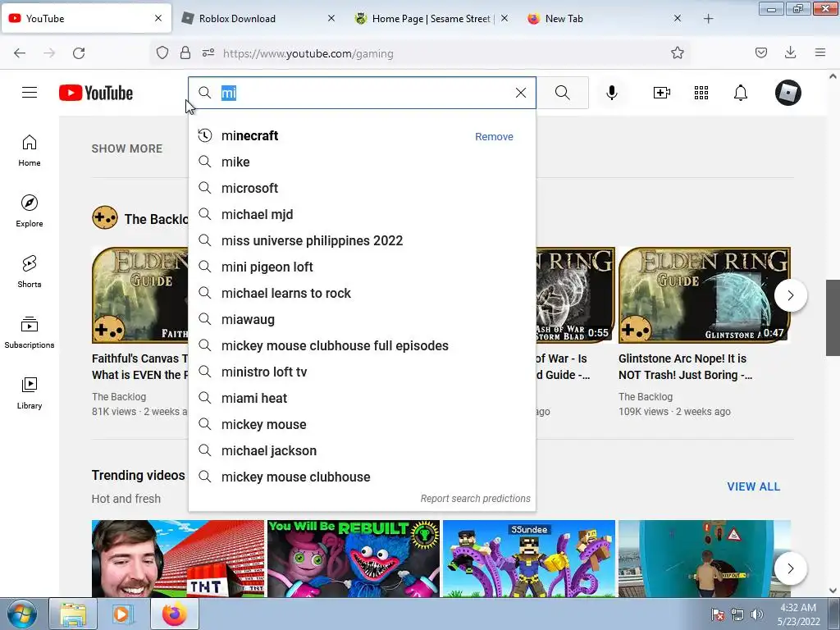
Task: Open Glintstone Arc Nope video title
Action: (685, 367)
